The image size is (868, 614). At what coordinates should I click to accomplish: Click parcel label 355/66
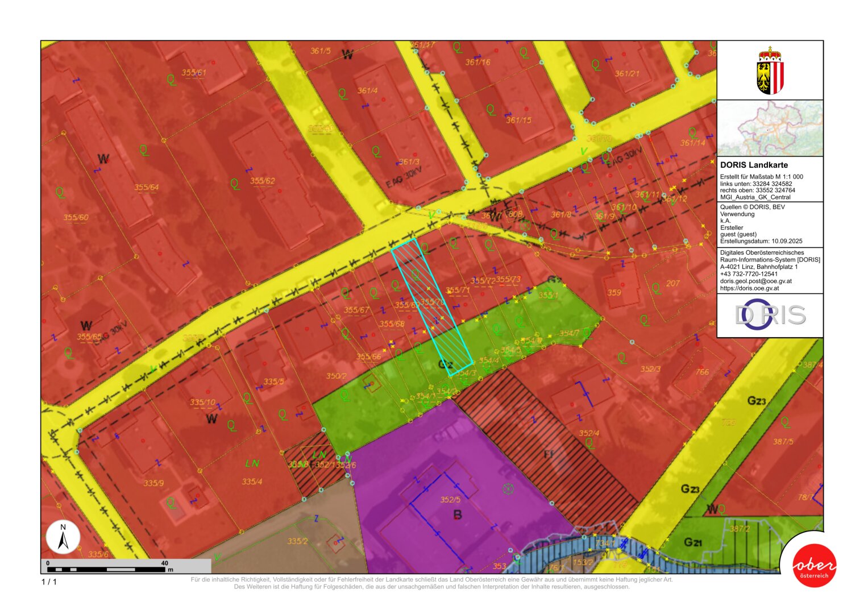[x=368, y=356]
